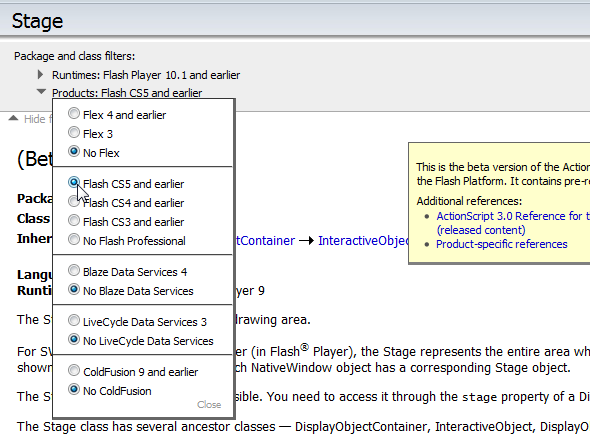Select No Flash Professional radio button

pos(74,239)
